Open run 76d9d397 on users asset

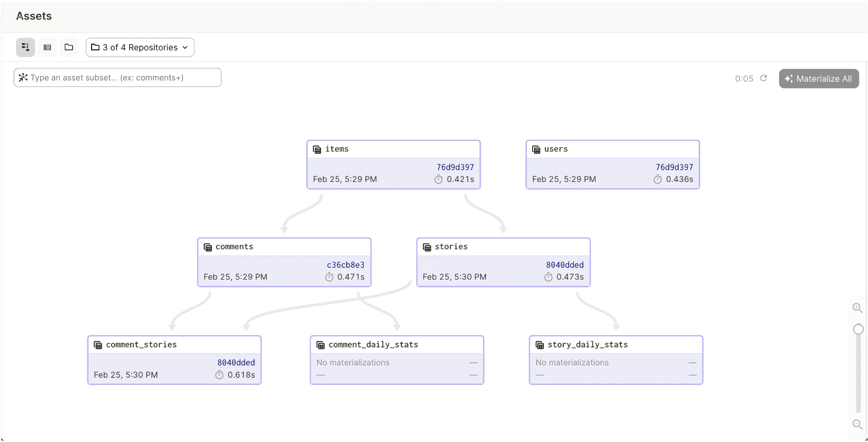[x=674, y=167]
